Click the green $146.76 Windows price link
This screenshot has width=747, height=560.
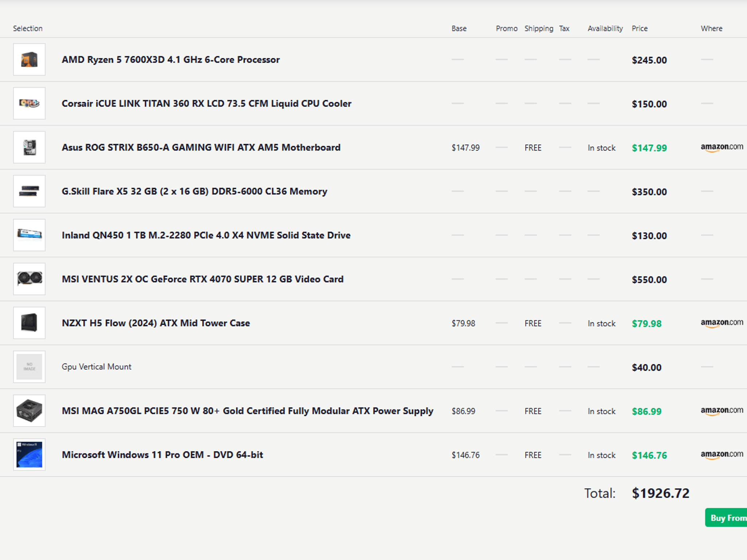(649, 455)
